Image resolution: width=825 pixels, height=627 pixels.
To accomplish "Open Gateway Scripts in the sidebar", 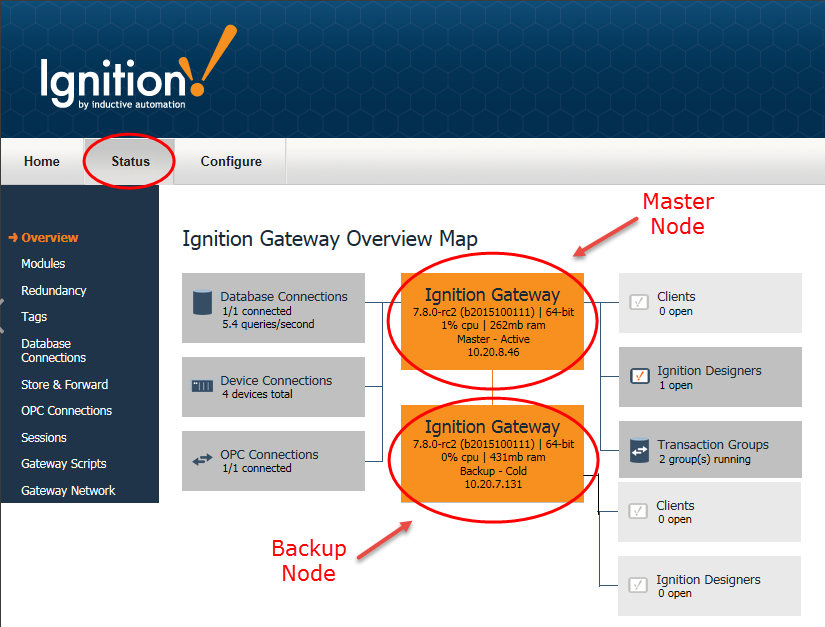I will [64, 464].
